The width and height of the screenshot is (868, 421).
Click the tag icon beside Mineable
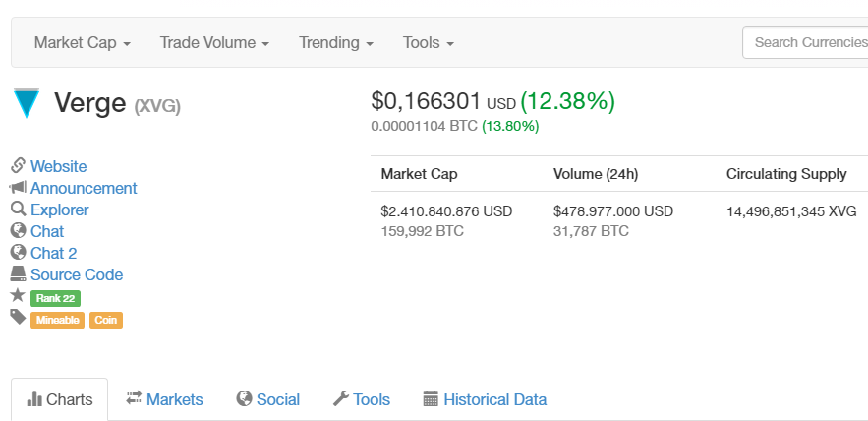tap(18, 318)
